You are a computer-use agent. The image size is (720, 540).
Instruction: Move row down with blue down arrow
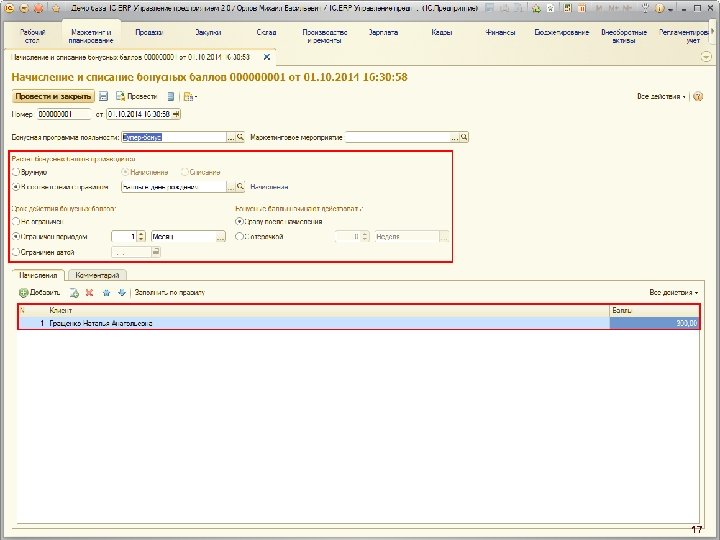click(122, 292)
